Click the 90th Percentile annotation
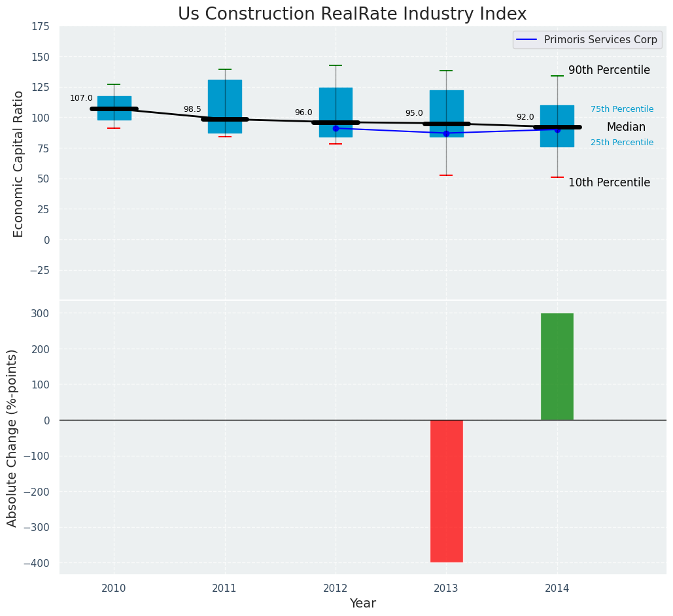This screenshot has height=616, width=673. (609, 70)
